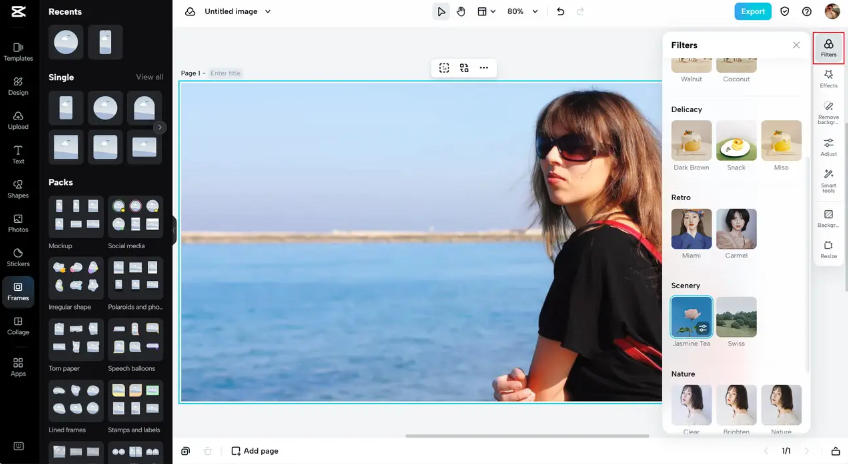Open the user profile avatar
The width and height of the screenshot is (848, 464).
coord(832,11)
